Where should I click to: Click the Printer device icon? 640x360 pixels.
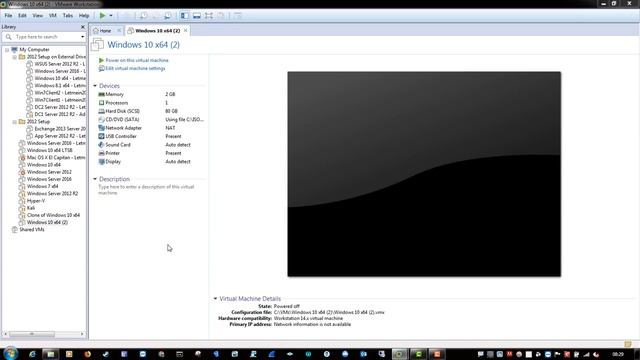pyautogui.click(x=101, y=153)
